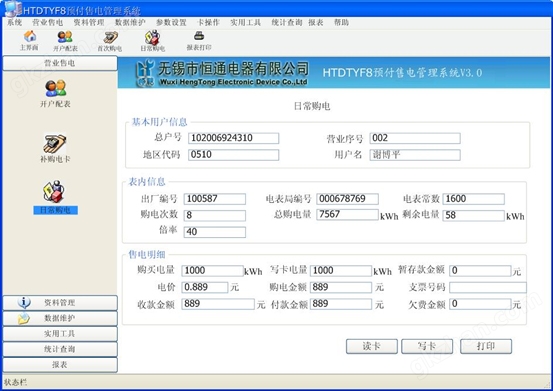This screenshot has height=391, width=553.
Task: Click the 写卡电量 field showing 1000
Action: 341,271
